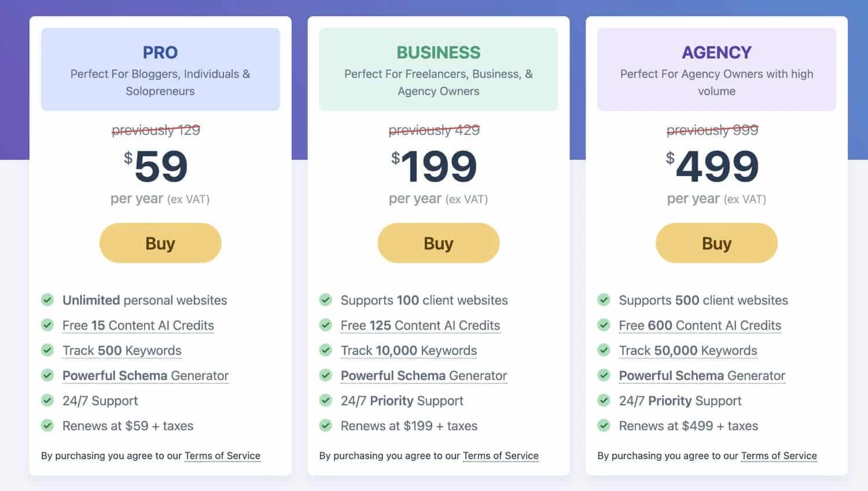This screenshot has height=491, width=868.
Task: Click Free 15 Content AI Credits tooltip text
Action: tap(138, 325)
